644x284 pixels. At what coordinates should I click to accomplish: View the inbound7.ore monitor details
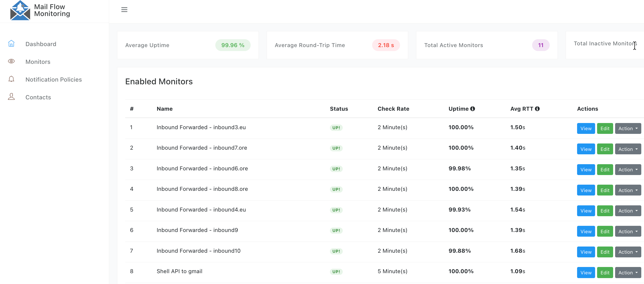coord(586,149)
